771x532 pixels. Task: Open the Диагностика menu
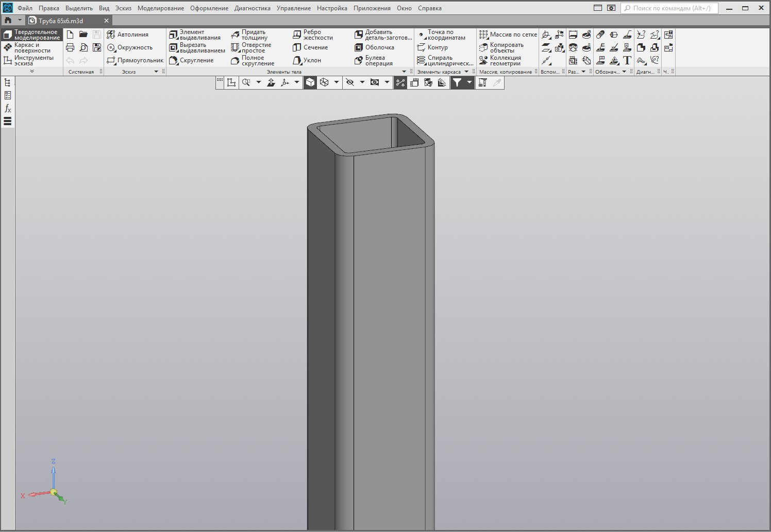[252, 8]
